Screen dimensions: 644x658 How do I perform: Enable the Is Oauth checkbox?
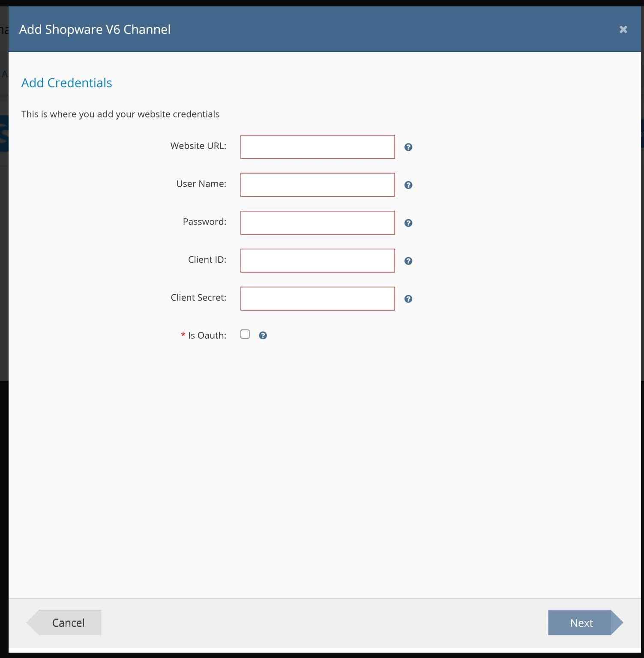coord(245,334)
